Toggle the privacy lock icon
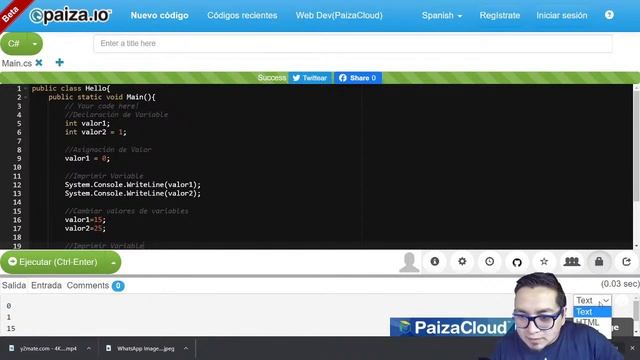Image resolution: width=640 pixels, height=360 pixels. click(599, 262)
